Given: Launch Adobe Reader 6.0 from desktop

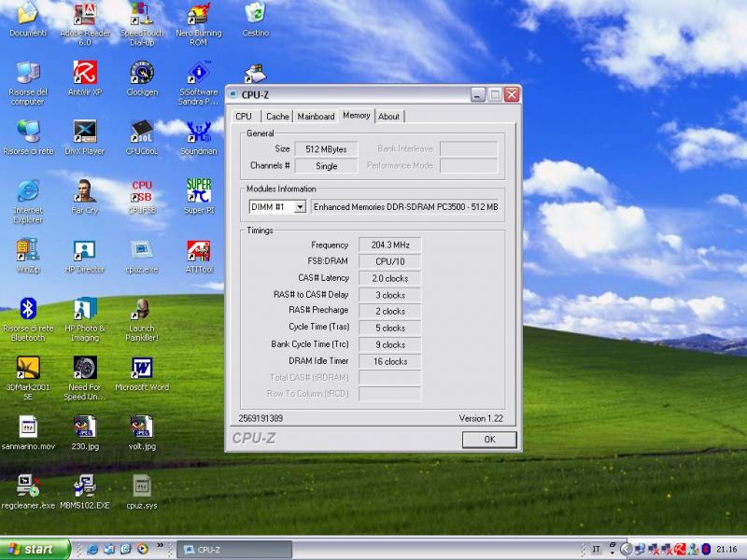Looking at the screenshot, I should coord(85,24).
